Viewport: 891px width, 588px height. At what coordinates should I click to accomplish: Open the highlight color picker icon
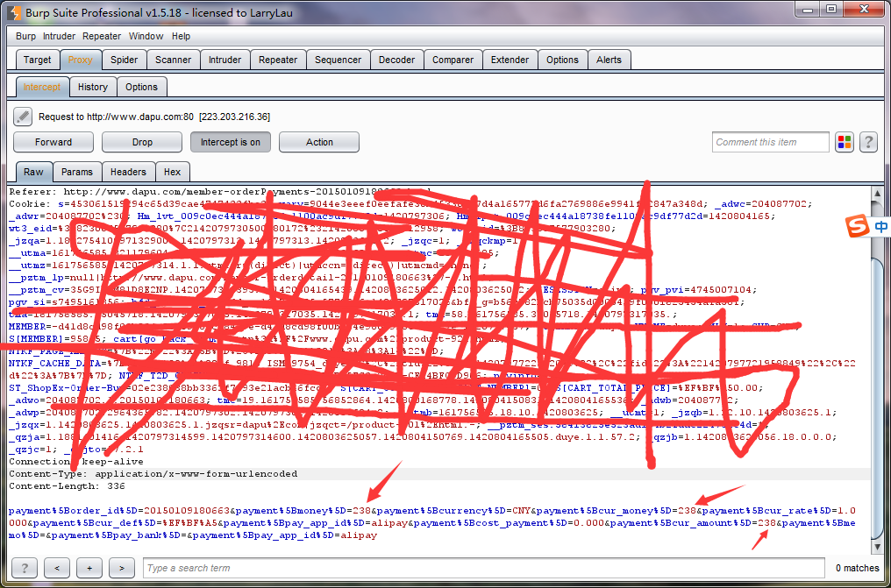point(845,142)
